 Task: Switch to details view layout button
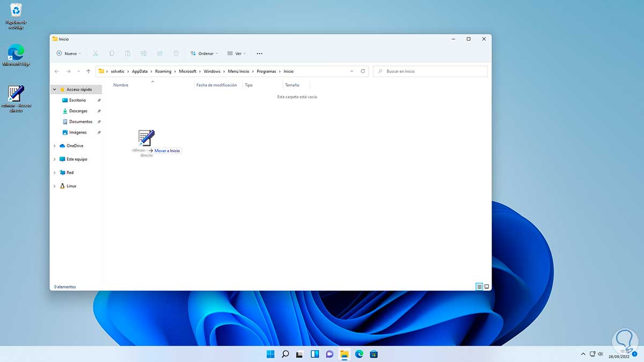coord(479,287)
